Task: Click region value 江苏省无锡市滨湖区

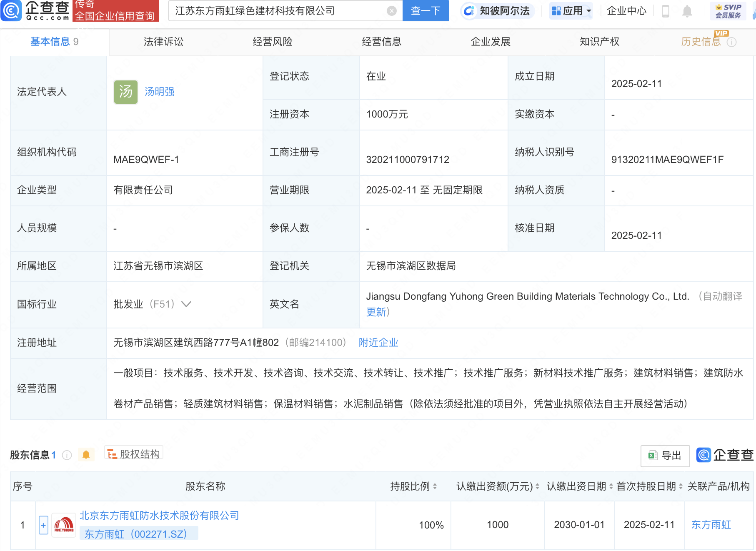Action: coord(158,266)
